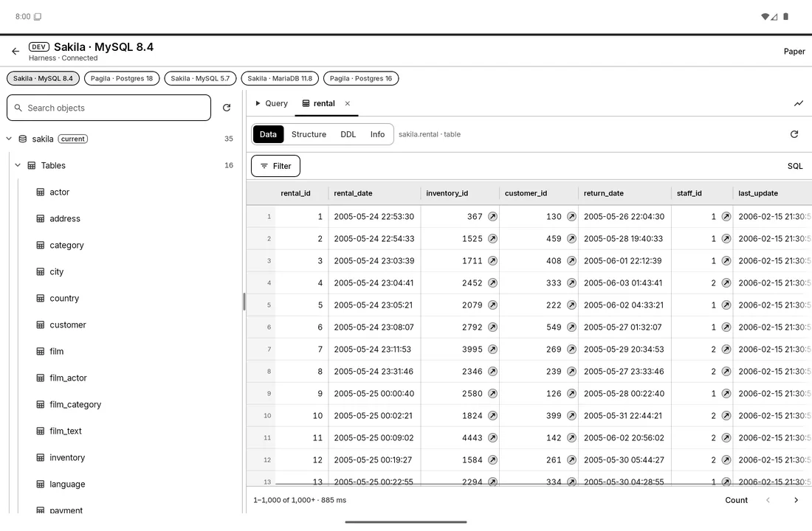Click the sidebar splitter handle
812x531 pixels.
point(244,302)
